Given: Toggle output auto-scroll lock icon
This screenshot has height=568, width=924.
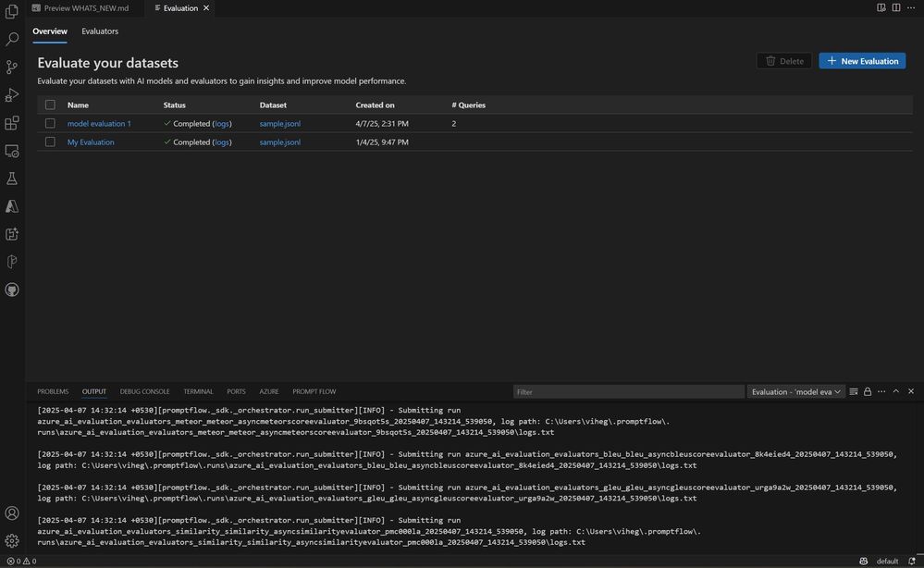Looking at the screenshot, I should [868, 391].
